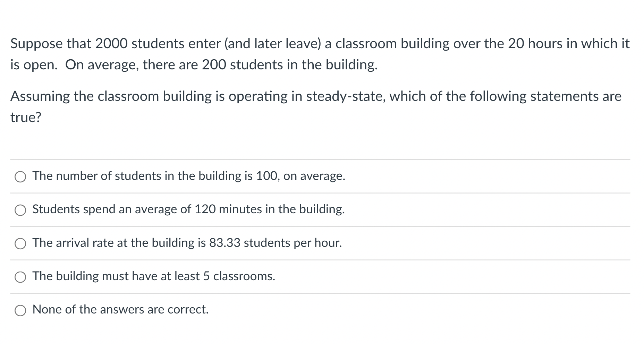Click the steady-state question sentence
Screen dimensions: 644x344
click(316, 97)
